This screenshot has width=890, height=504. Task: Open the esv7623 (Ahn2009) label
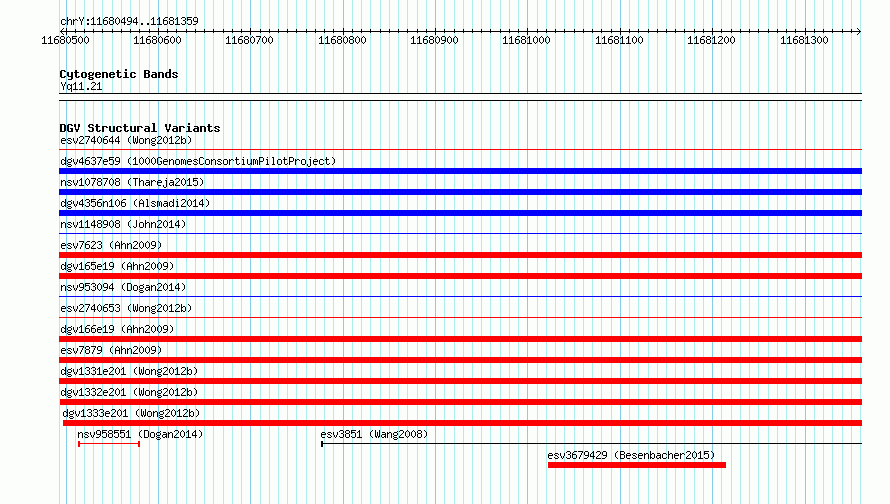click(111, 245)
